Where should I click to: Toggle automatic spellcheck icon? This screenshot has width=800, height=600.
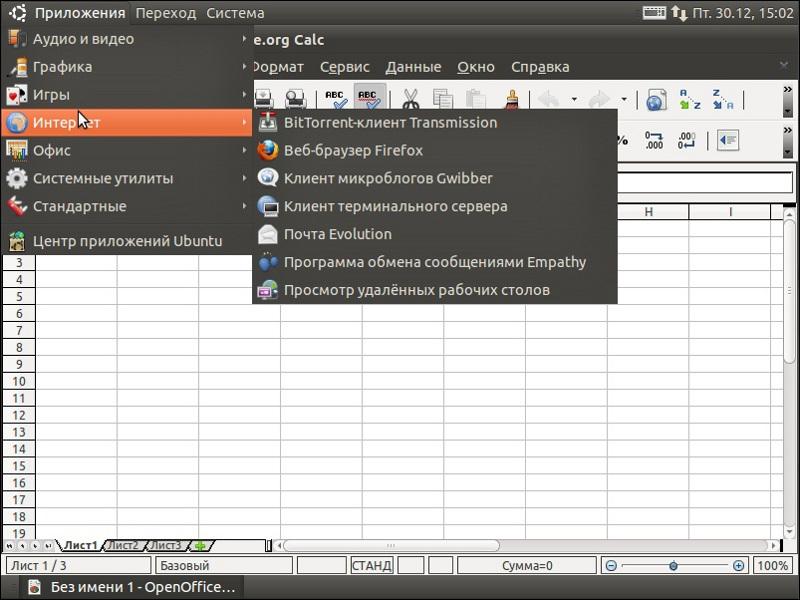tap(369, 99)
